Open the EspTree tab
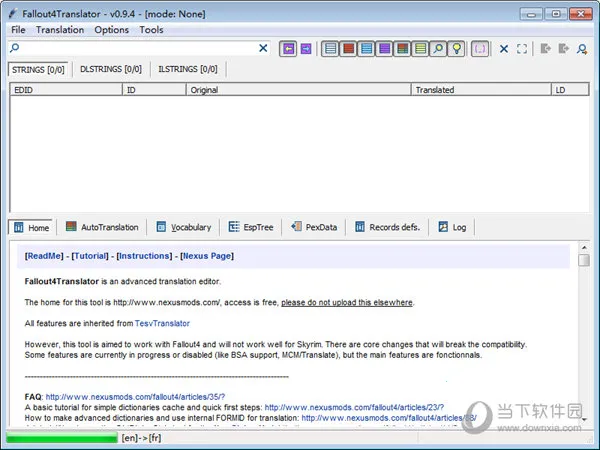The width and height of the screenshot is (600, 450). 250,227
